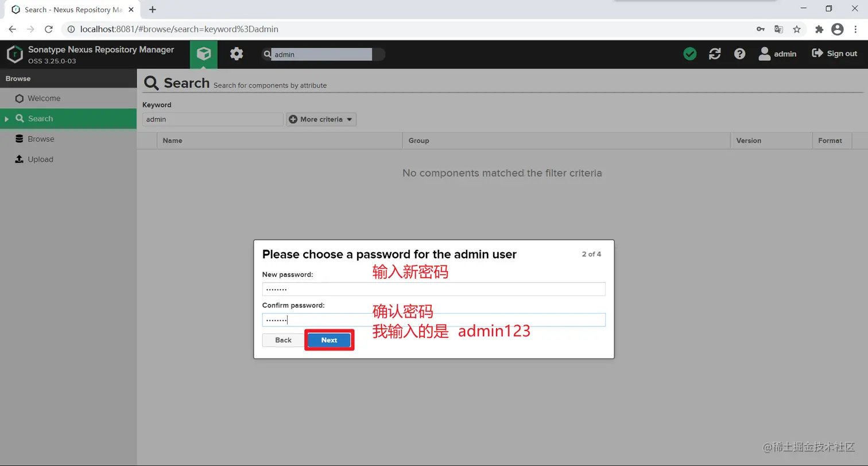Screen dimensions: 868x466
Task: Open the Administration gear icon
Action: [237, 54]
